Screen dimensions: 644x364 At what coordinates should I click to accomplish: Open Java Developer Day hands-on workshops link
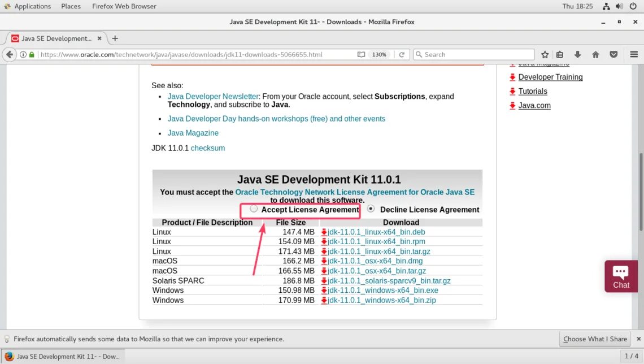pyautogui.click(x=276, y=119)
